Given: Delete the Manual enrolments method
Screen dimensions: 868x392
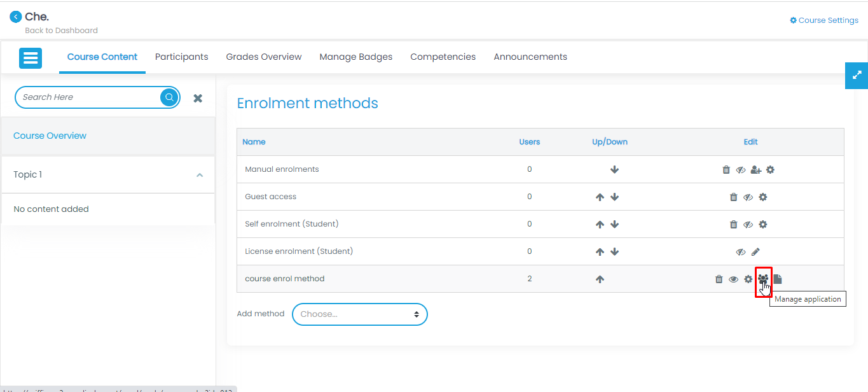Looking at the screenshot, I should click(x=726, y=170).
